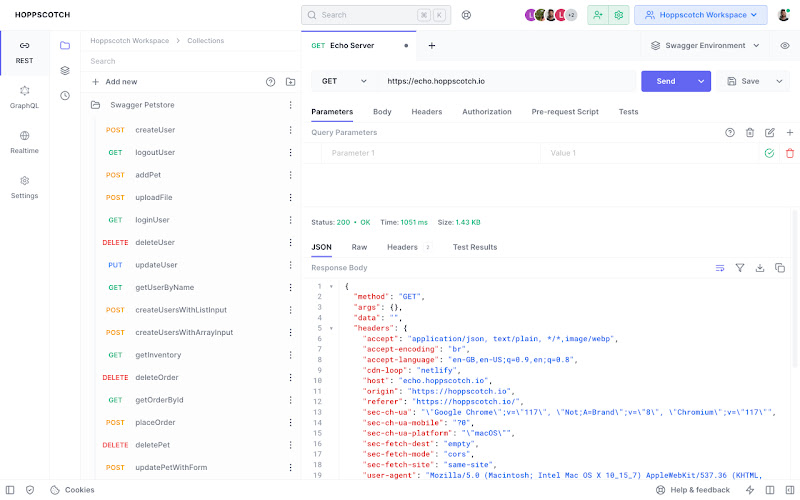Open the Swagger Environment selector
800x500 pixels.
pyautogui.click(x=705, y=45)
